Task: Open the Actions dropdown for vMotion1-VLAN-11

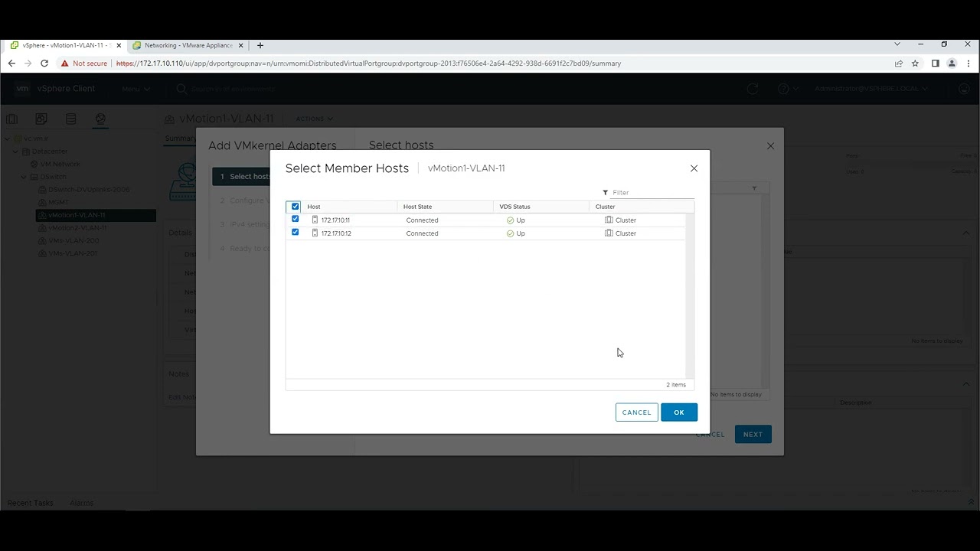Action: (x=314, y=119)
